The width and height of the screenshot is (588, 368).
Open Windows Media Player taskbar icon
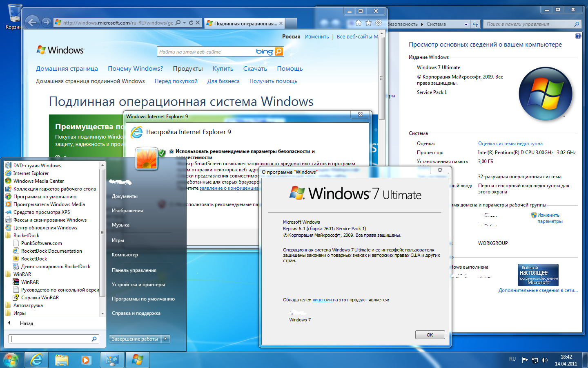point(86,360)
